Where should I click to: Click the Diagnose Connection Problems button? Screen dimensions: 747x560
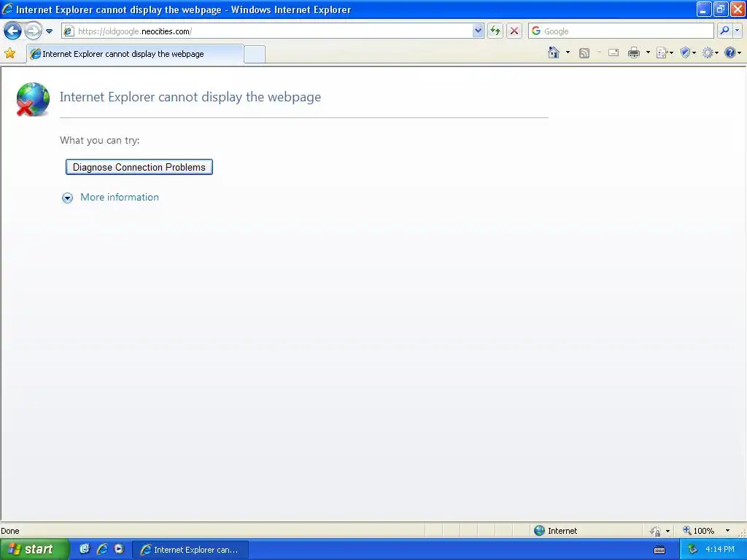point(139,167)
